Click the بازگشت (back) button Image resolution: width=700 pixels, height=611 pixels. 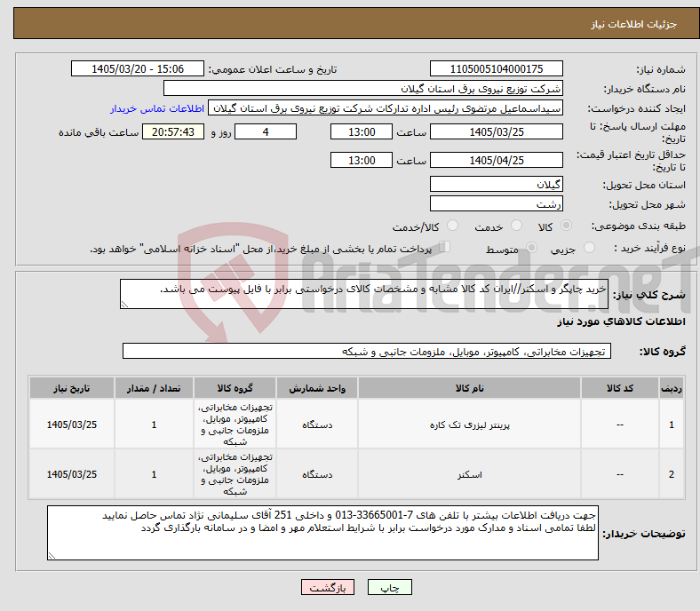point(328,587)
